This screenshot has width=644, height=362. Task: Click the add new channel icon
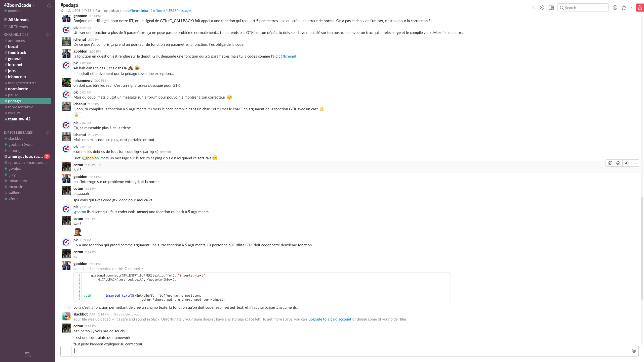coord(47,34)
